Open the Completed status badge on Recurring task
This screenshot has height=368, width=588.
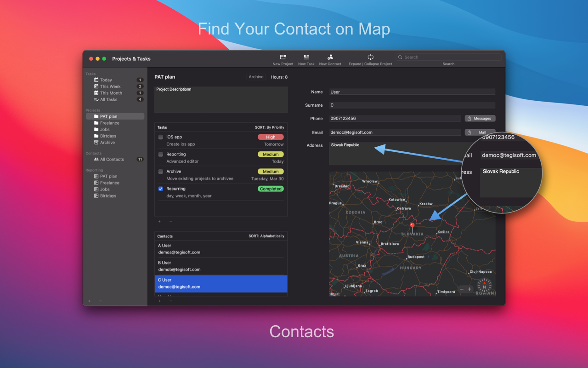click(271, 189)
